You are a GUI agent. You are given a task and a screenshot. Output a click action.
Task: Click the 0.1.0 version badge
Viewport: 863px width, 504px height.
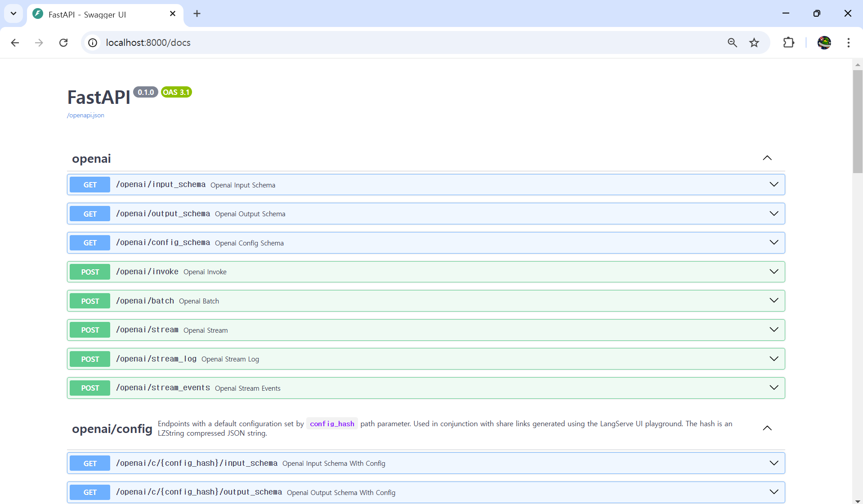[146, 92]
